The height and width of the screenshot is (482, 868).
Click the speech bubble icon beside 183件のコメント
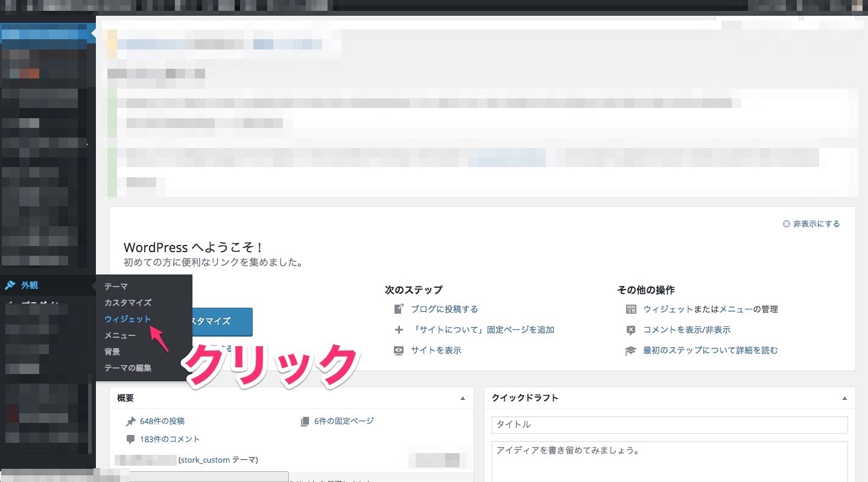point(131,439)
